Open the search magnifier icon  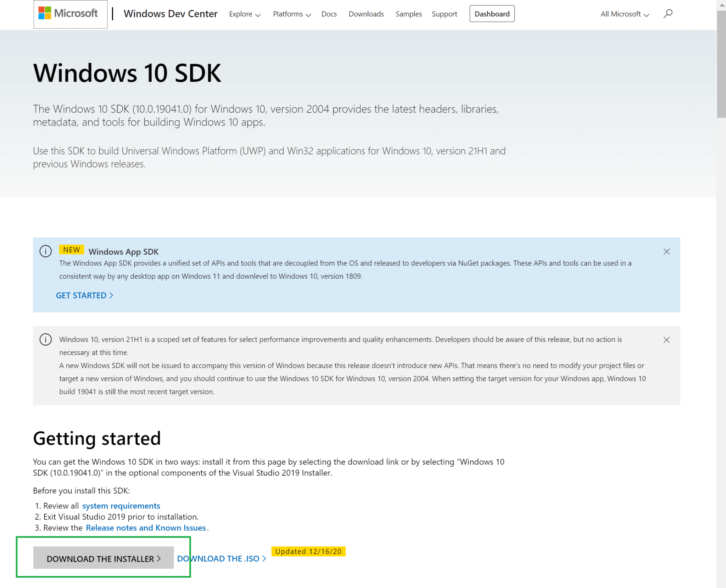668,14
